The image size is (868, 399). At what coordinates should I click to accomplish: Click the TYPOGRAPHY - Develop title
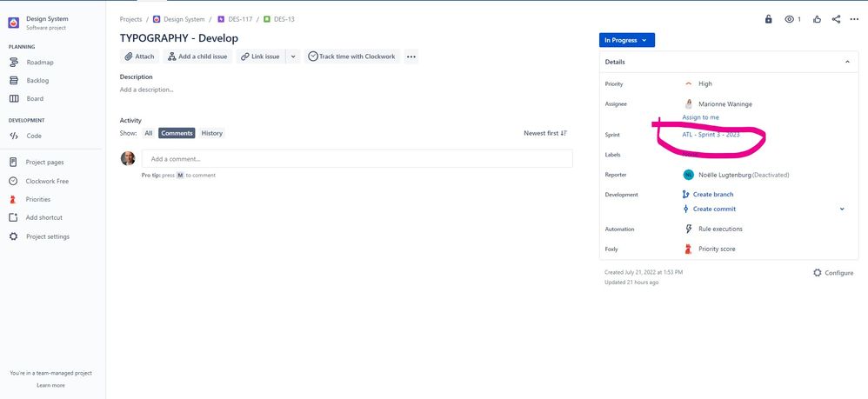pos(179,39)
